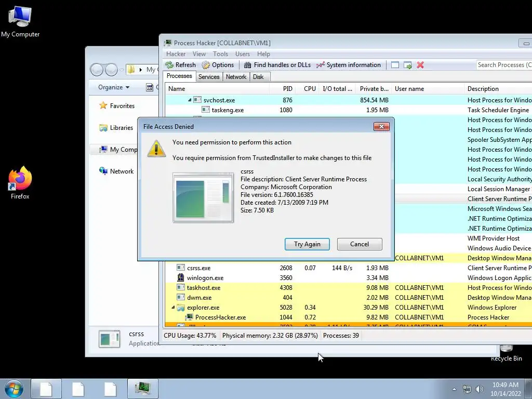Sort by the Description column header
This screenshot has height=399, width=532.
click(x=498, y=89)
